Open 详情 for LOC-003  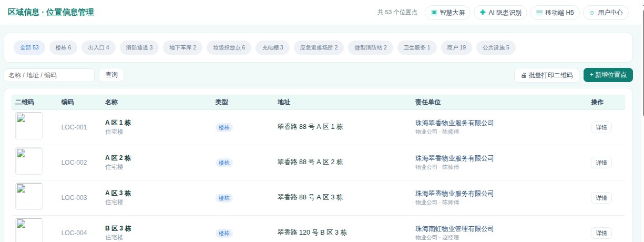[x=601, y=198]
